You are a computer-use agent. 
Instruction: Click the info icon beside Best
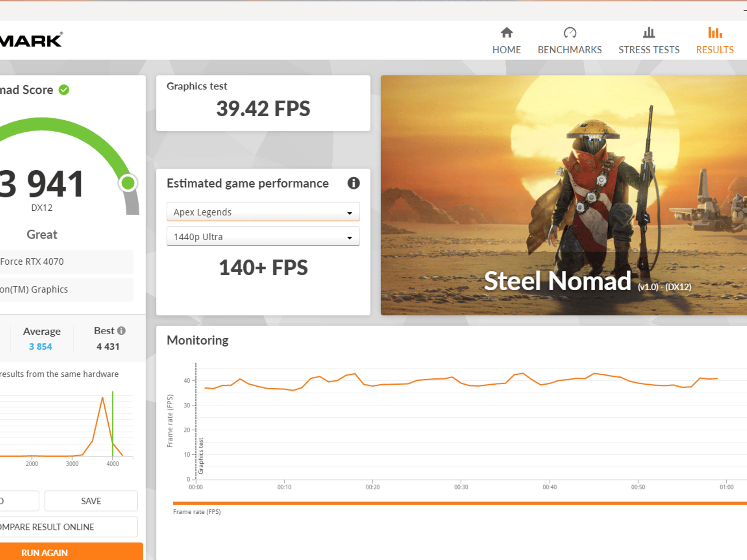(x=121, y=331)
